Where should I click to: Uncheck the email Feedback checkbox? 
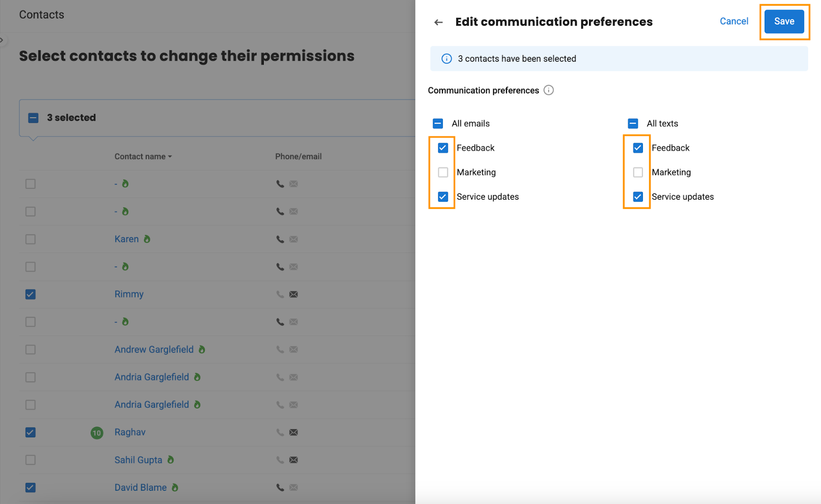pyautogui.click(x=443, y=148)
